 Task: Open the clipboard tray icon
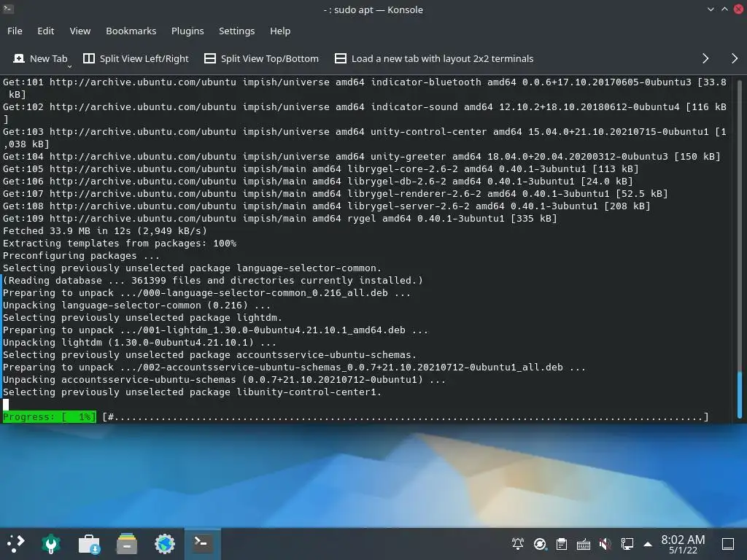click(x=562, y=544)
